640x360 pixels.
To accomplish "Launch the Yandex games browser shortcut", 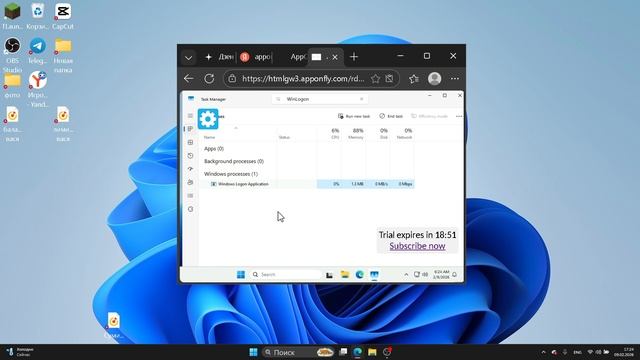I will [38, 80].
